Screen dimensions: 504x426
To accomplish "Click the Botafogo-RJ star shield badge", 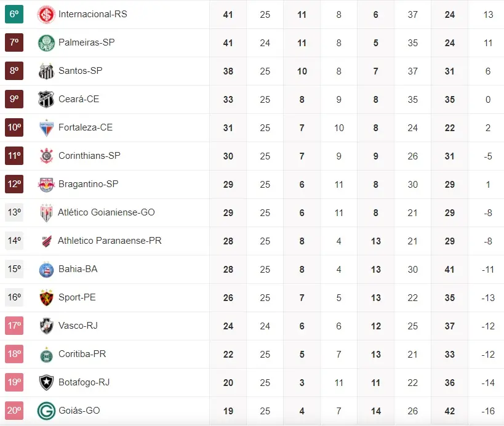I will (46, 382).
